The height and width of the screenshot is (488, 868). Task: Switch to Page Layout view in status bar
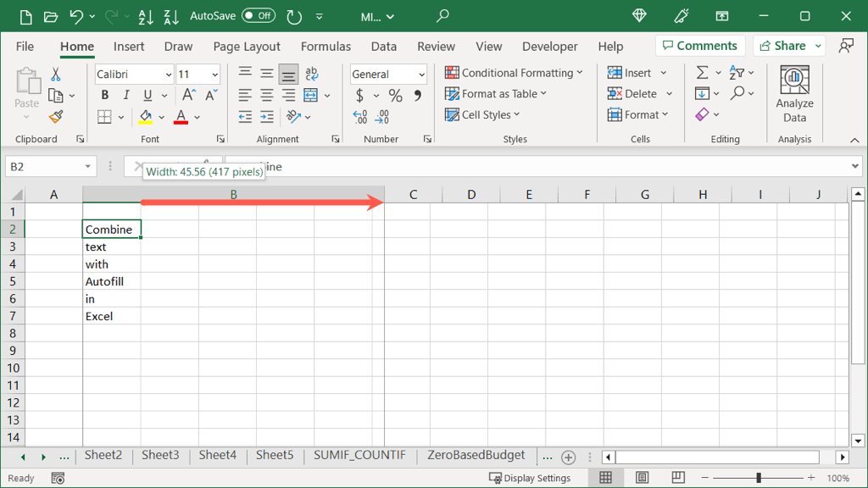(x=642, y=478)
